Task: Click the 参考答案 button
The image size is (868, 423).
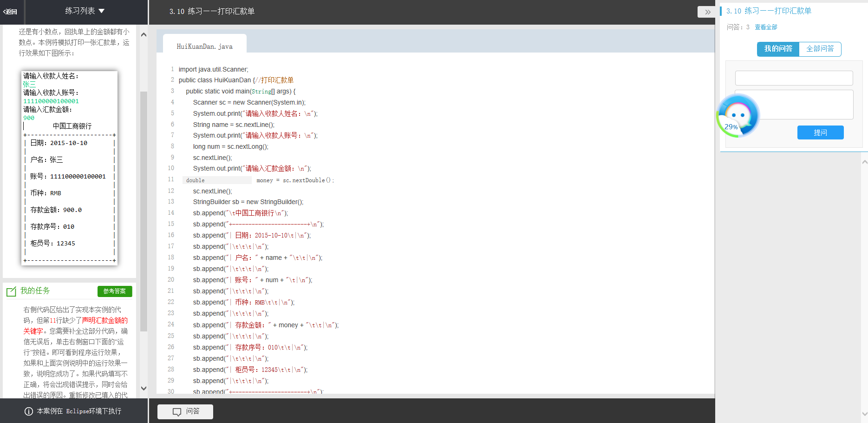Action: click(115, 291)
